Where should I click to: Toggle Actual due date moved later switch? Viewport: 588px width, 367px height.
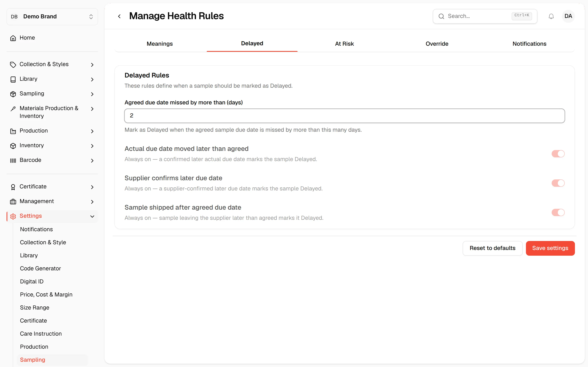pyautogui.click(x=558, y=154)
